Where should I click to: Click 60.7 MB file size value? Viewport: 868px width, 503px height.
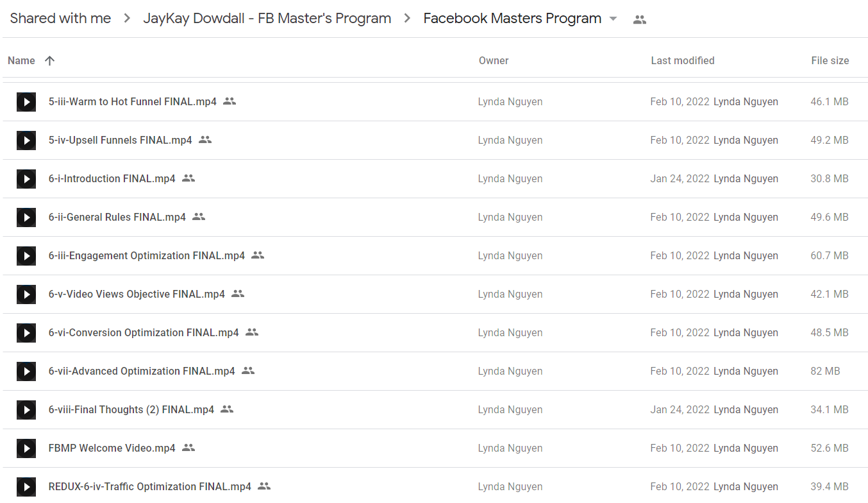[830, 255]
